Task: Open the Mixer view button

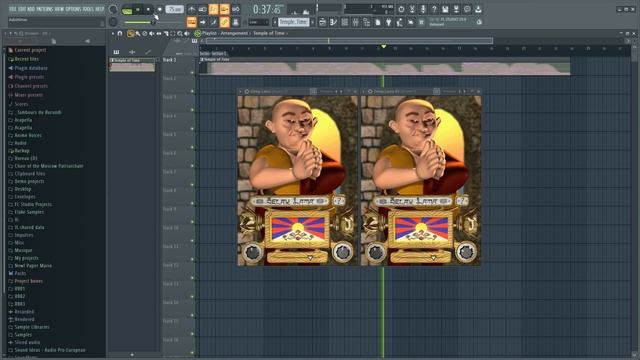Action: (356, 22)
